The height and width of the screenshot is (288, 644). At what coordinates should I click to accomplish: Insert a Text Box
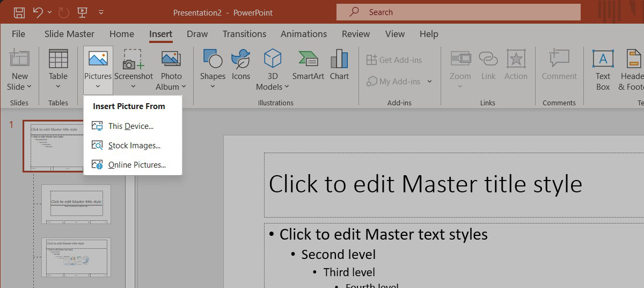click(x=603, y=69)
